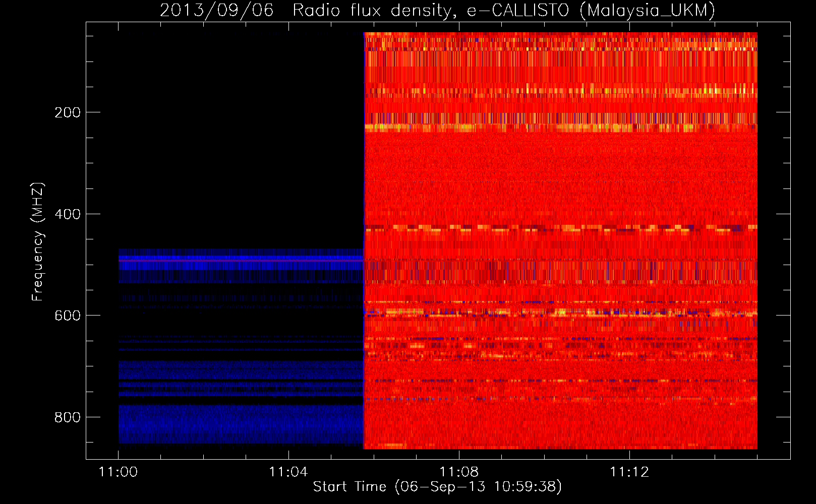Click the 400 frequency tick label

point(68,214)
